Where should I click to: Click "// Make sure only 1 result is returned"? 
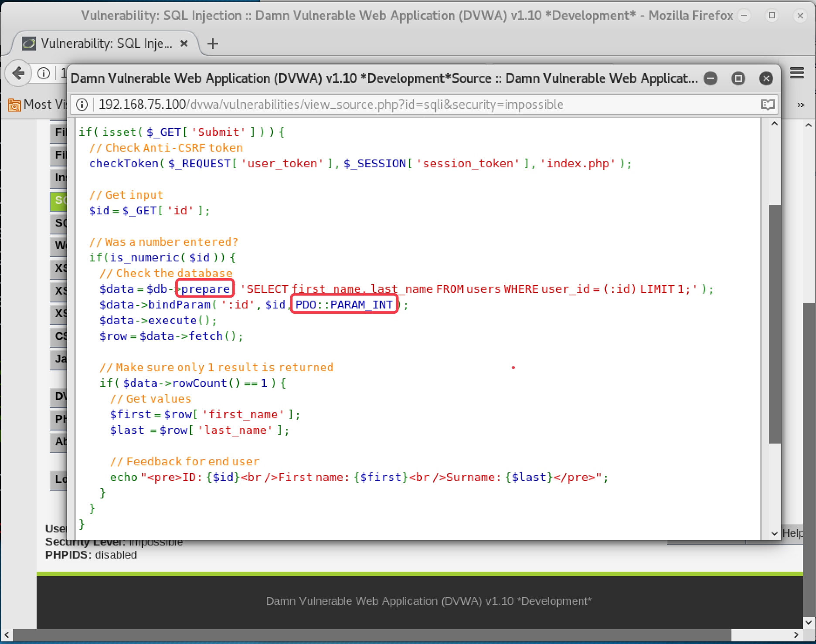point(217,367)
